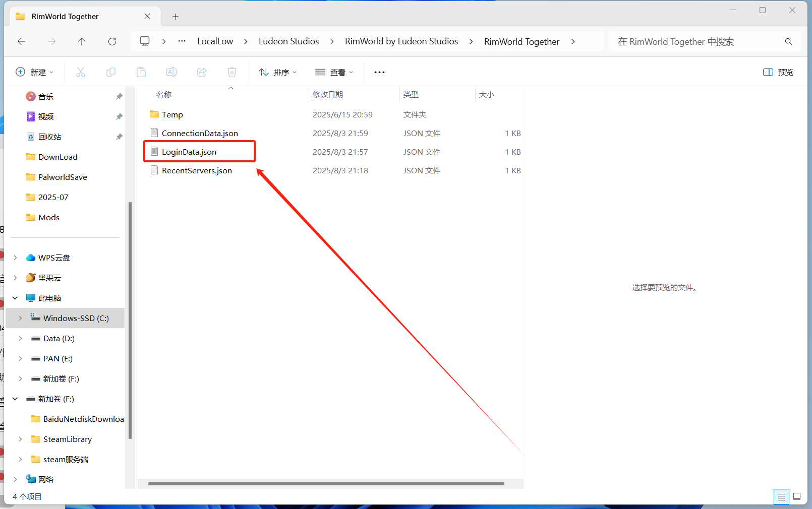812x509 pixels.
Task: Expand 坚果云 in navigation pane
Action: tap(15, 278)
